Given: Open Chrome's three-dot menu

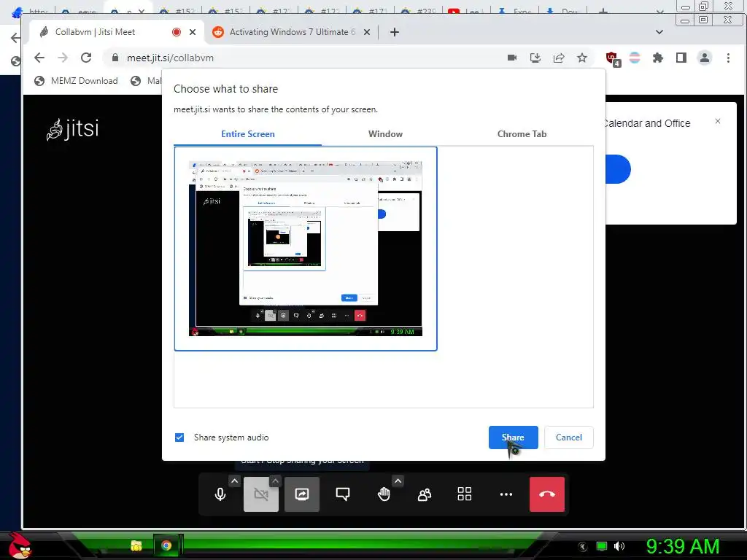Looking at the screenshot, I should click(728, 58).
